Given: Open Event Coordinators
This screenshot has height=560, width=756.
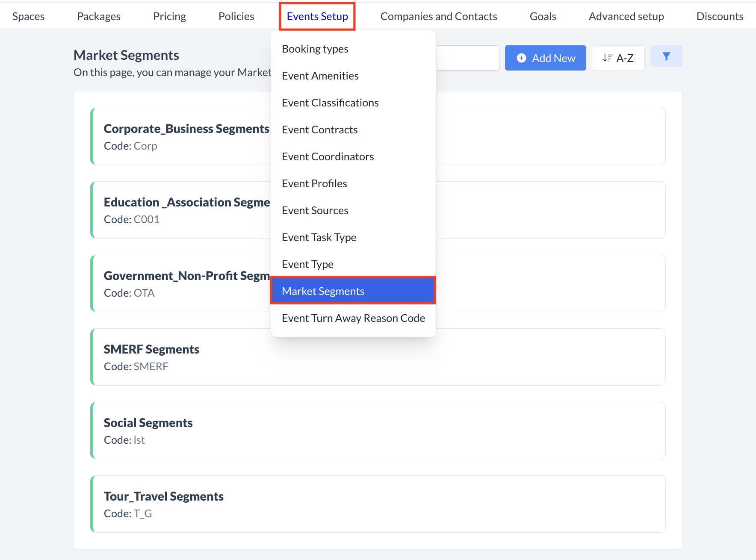Looking at the screenshot, I should coord(328,156).
